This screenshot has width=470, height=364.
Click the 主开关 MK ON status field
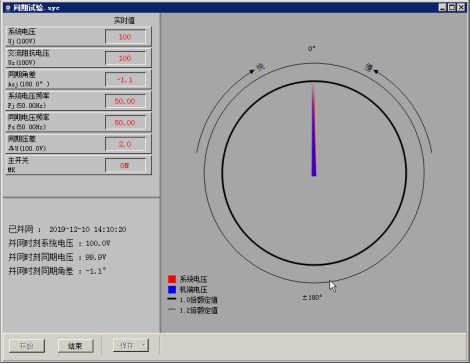tap(125, 166)
